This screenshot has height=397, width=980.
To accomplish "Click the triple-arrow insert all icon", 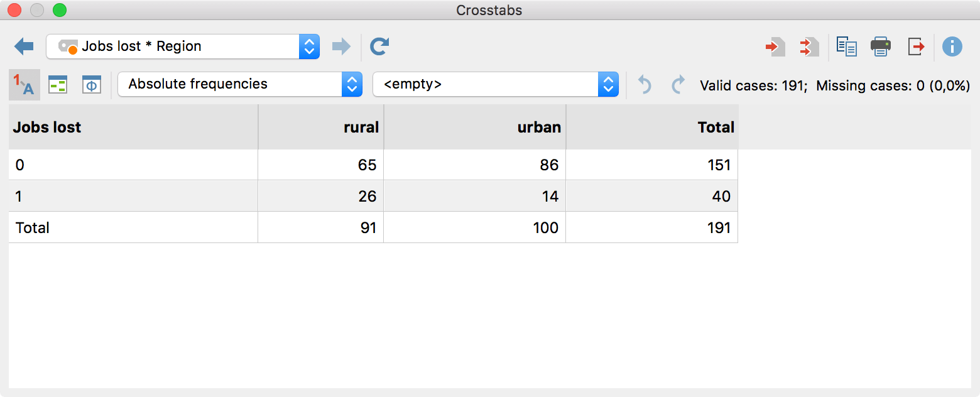I will click(x=809, y=47).
